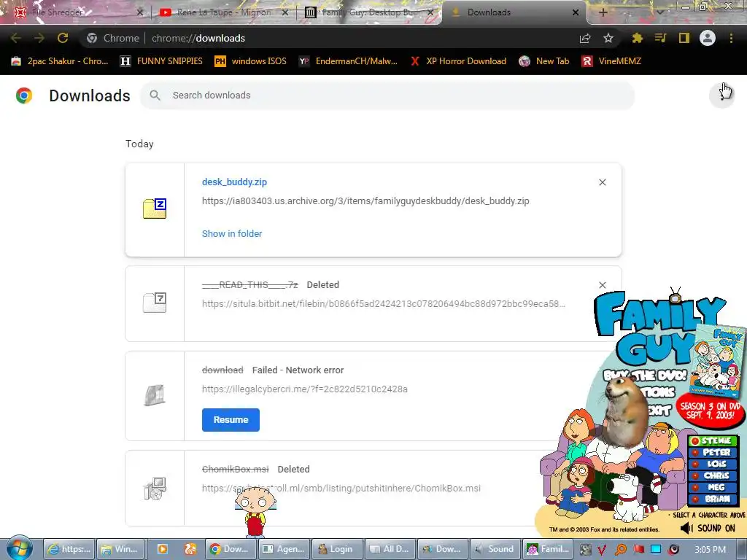The image size is (747, 560).
Task: Open XP Horror Download bookmark
Action: [458, 61]
